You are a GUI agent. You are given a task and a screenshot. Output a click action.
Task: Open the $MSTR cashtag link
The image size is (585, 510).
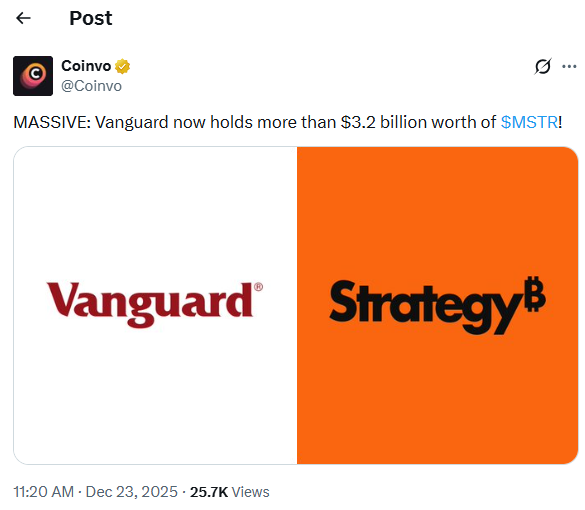point(529,122)
